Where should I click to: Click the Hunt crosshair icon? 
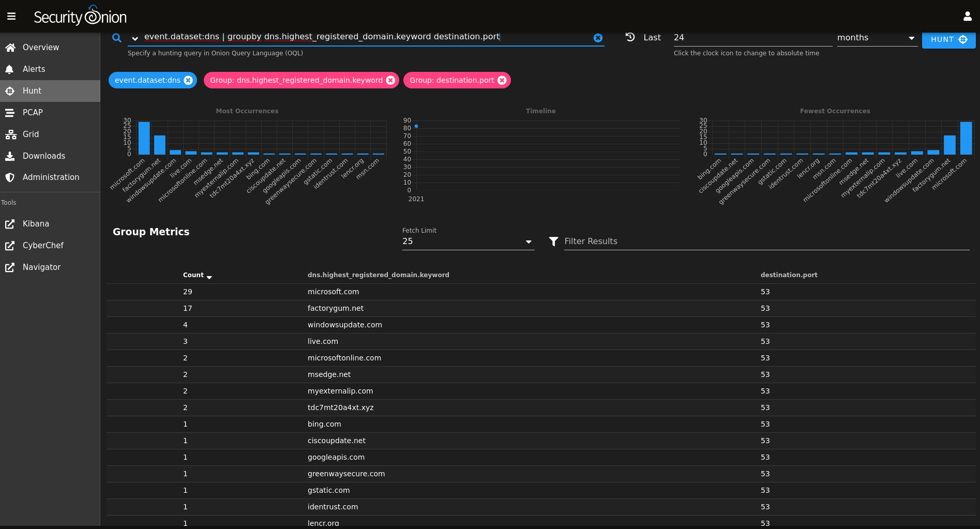(9, 91)
